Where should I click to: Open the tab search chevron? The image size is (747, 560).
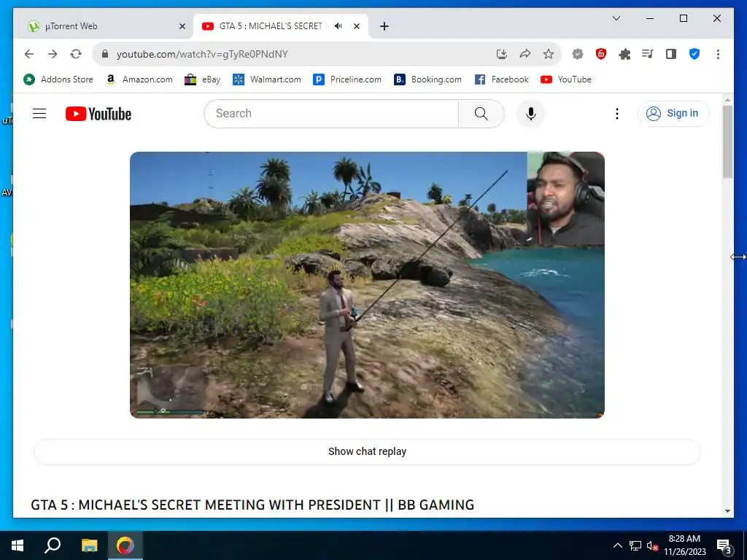coord(616,18)
